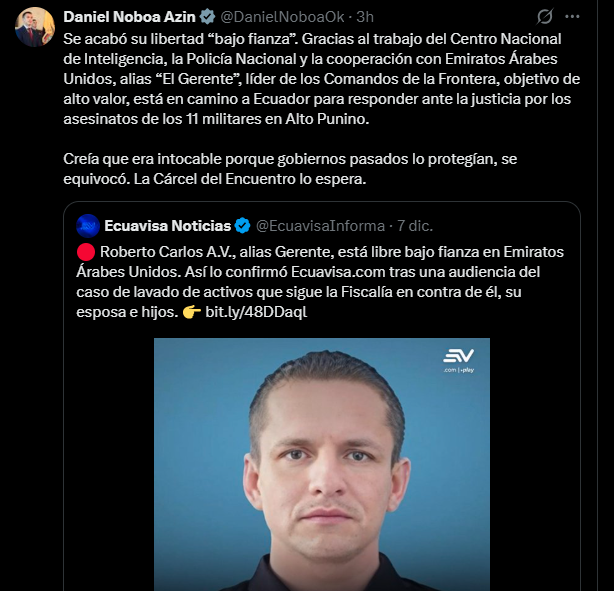Screen dimensions: 614x591
Task: Open Daniel Noboa Azin profile name
Action: 130,17
